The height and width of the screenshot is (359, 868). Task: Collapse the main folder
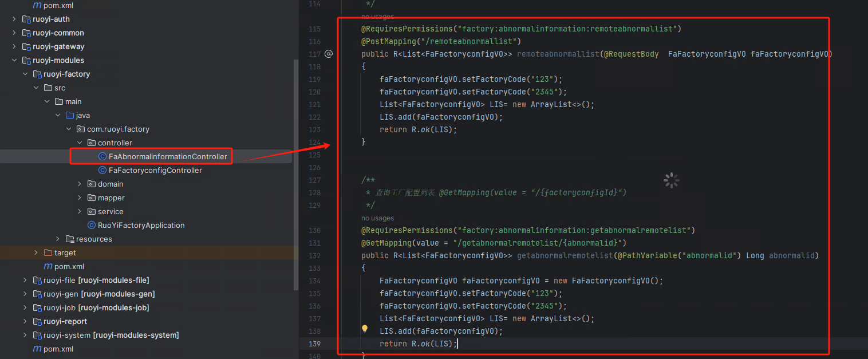click(x=47, y=101)
